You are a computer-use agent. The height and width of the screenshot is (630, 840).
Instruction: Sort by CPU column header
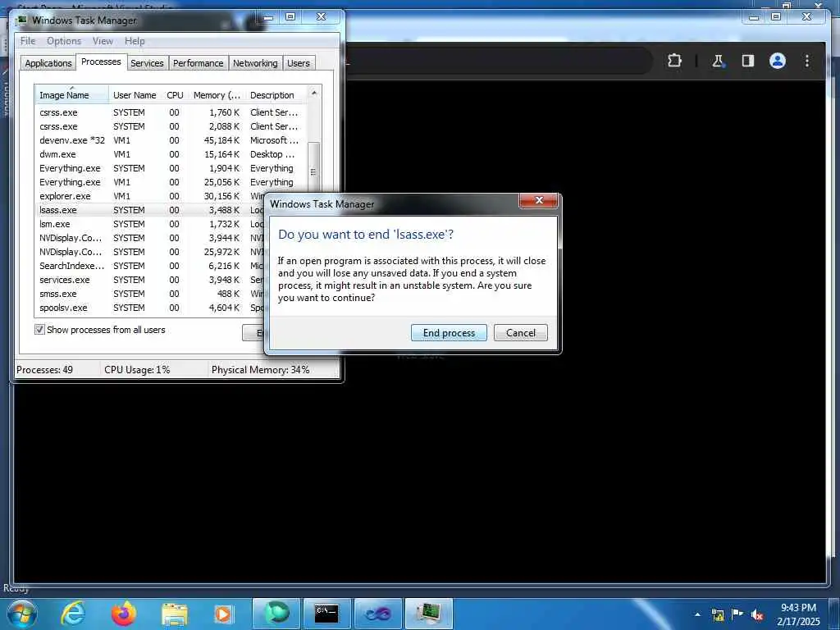point(175,95)
